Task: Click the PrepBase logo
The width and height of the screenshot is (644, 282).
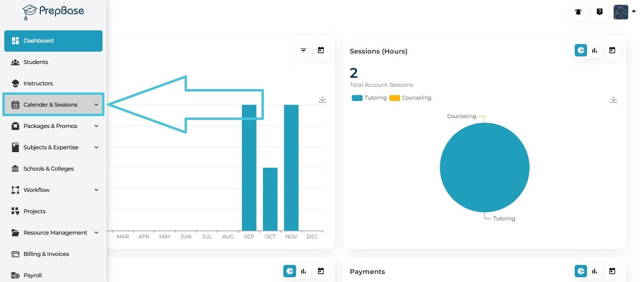Action: pos(53,12)
